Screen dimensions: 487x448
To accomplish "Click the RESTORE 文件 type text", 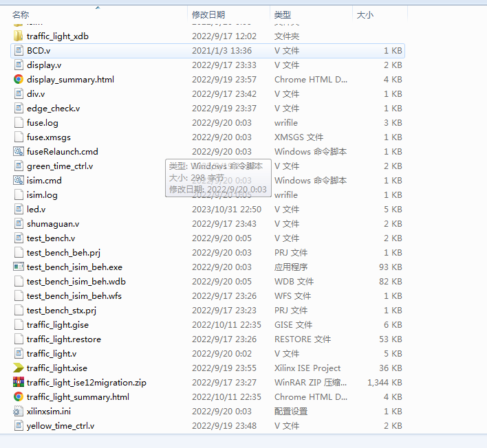I will (x=303, y=339).
